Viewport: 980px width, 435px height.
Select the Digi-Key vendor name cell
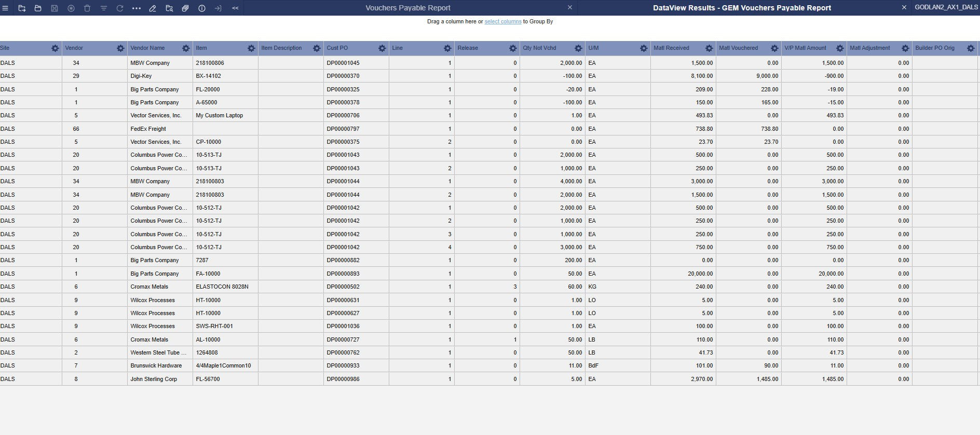[141, 76]
